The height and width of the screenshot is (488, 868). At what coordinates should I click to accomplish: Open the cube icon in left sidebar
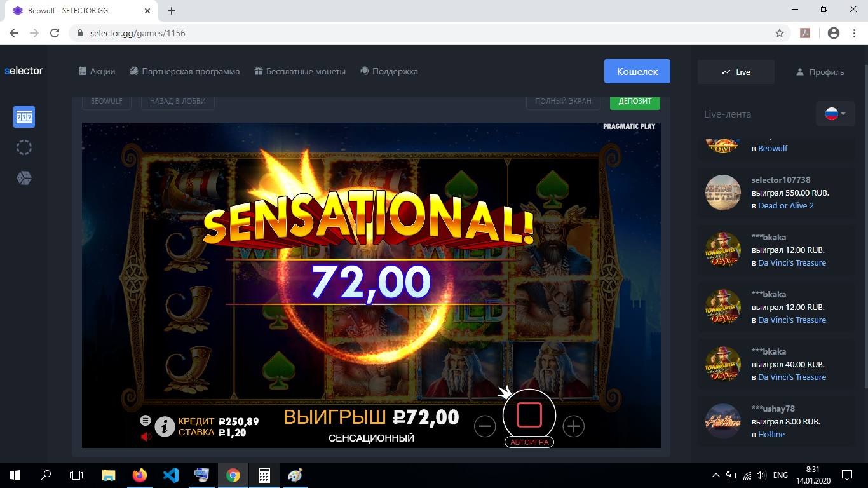coord(24,178)
